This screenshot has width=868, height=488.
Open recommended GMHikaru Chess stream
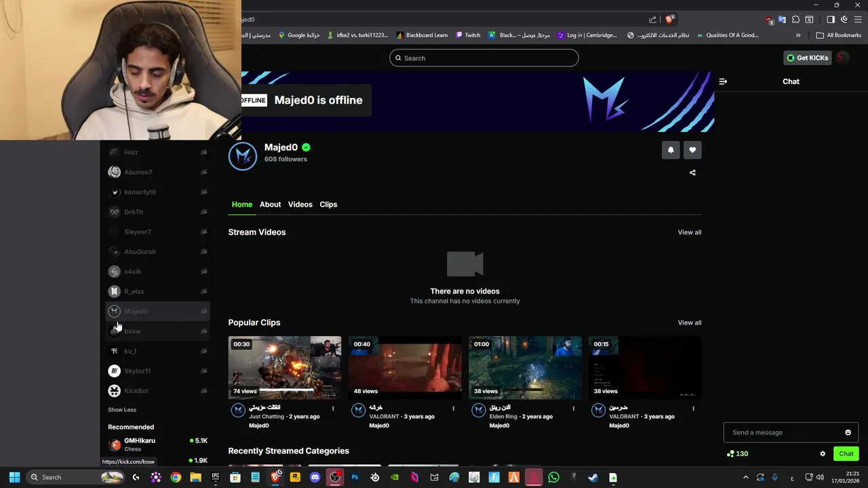pyautogui.click(x=157, y=445)
